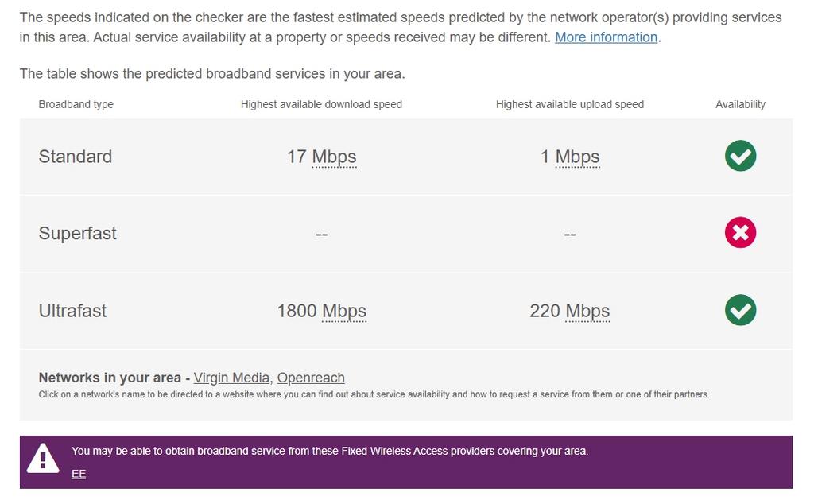
Task: Click the warning triangle icon in purple banner
Action: coord(43,459)
